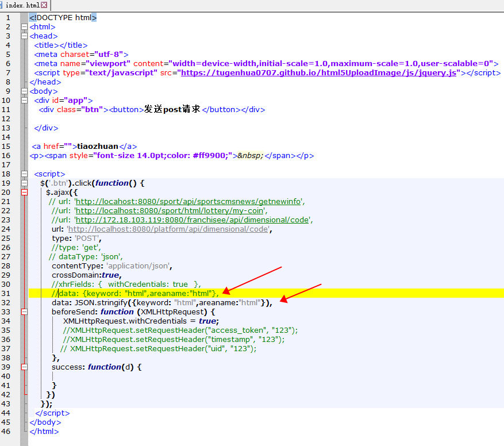Click the commented 'access_token' header line
The image size is (504, 446).
point(180,330)
